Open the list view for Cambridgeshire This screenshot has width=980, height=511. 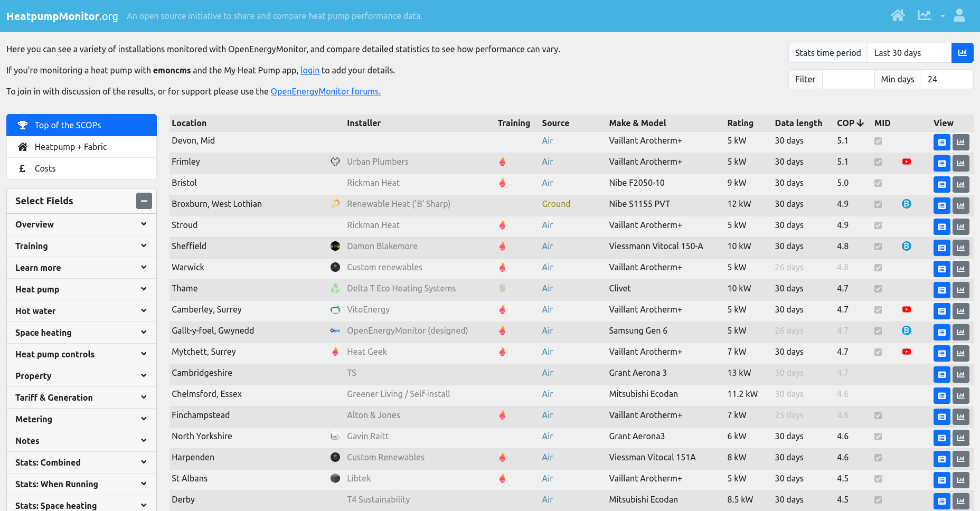point(941,374)
